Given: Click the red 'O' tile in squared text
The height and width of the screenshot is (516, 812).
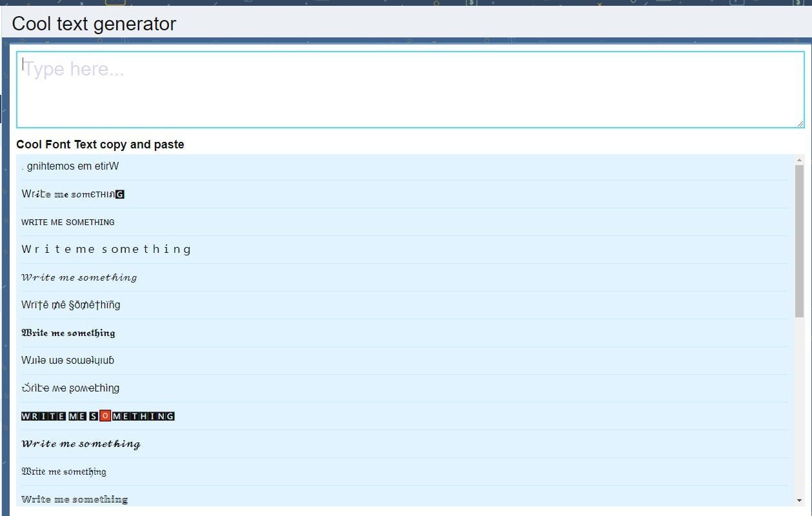Looking at the screenshot, I should pyautogui.click(x=106, y=416).
